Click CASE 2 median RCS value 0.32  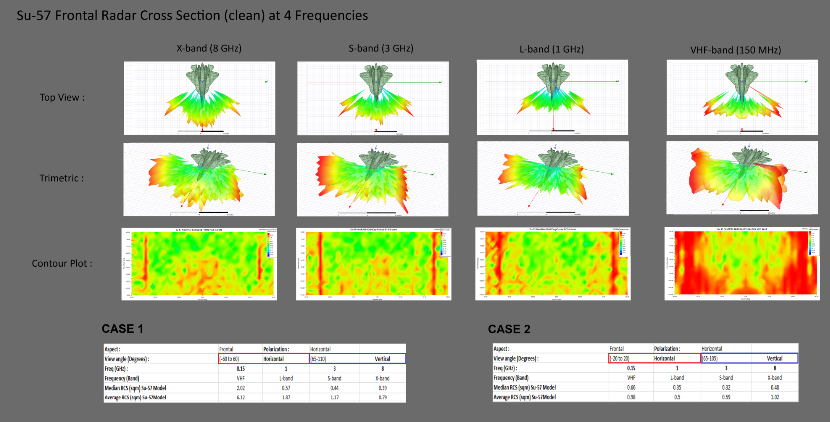[726, 388]
